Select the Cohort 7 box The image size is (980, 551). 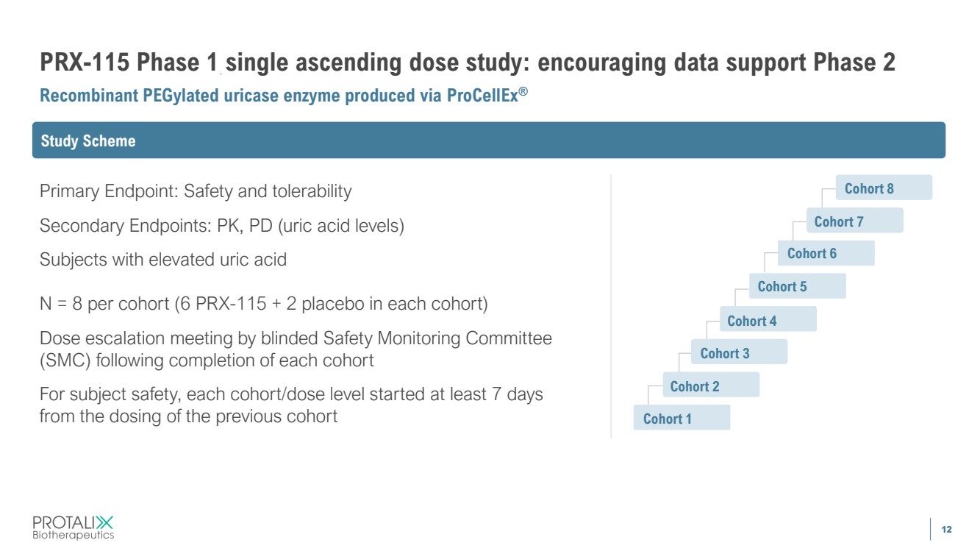[x=854, y=221]
